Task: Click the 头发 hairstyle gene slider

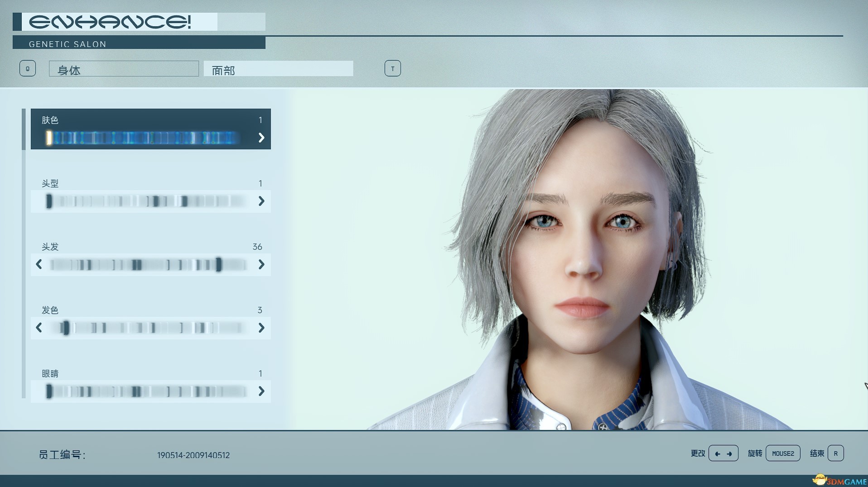Action: [x=148, y=264]
